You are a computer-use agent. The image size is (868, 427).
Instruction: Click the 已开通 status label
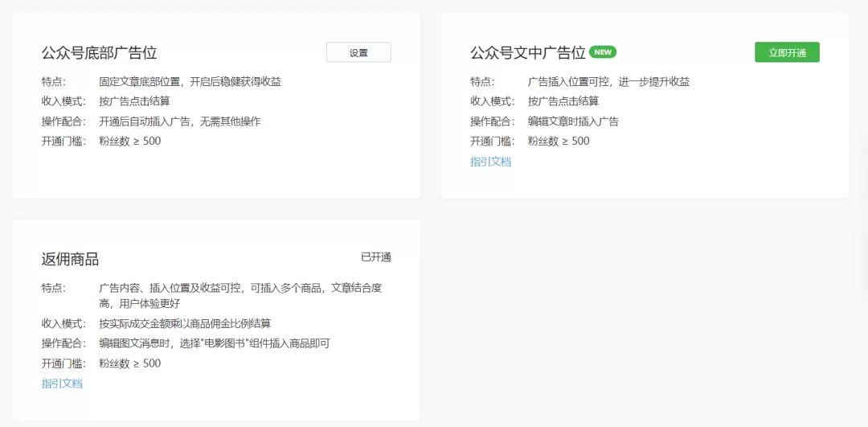[375, 257]
